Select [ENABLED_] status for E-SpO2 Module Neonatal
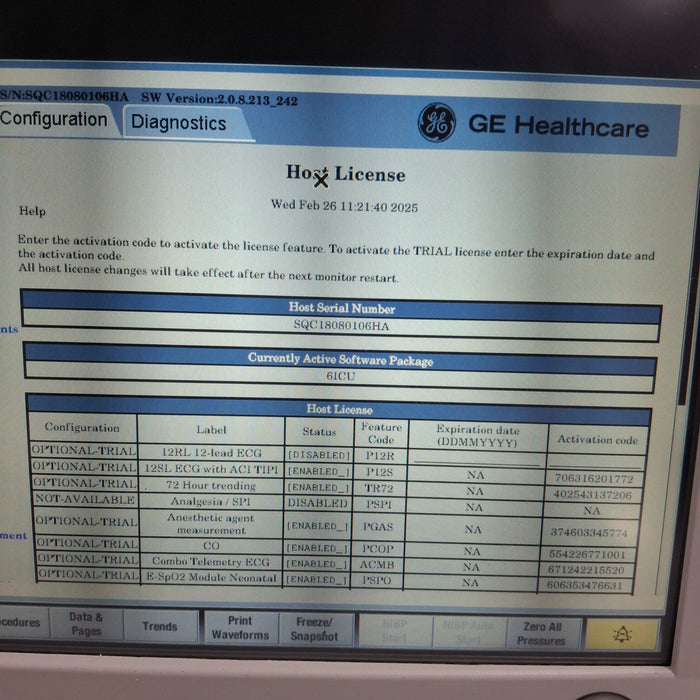 click(x=316, y=579)
